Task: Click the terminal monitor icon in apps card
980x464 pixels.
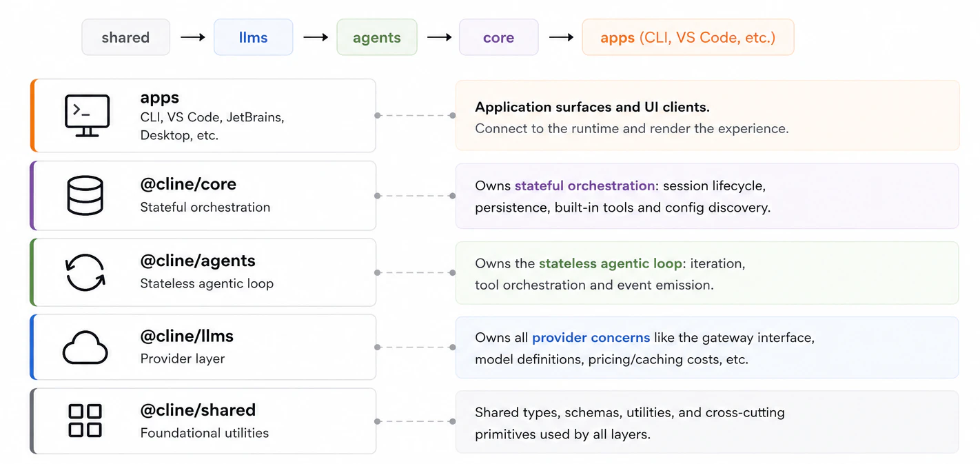Action: pos(87,116)
